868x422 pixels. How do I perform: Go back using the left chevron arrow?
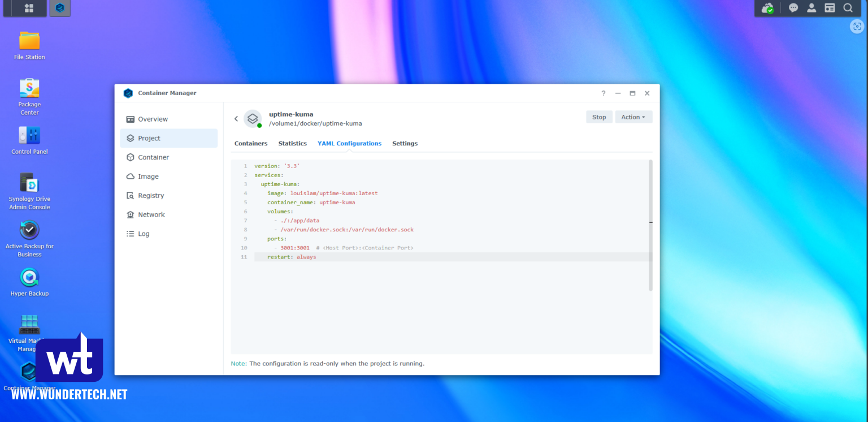coord(236,119)
